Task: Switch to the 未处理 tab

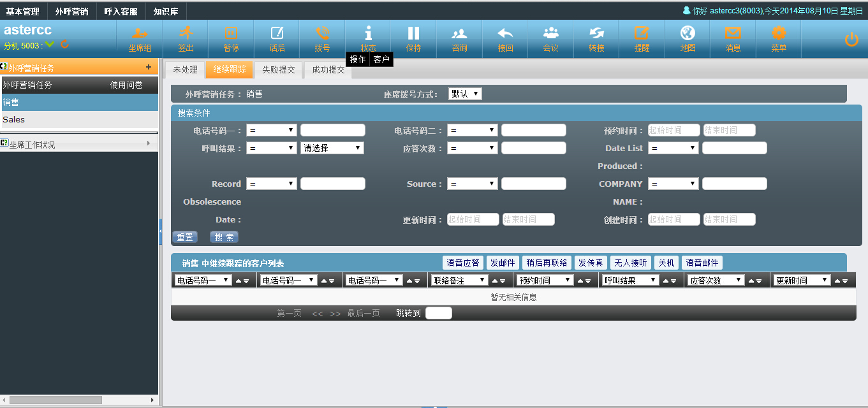Action: coord(186,69)
